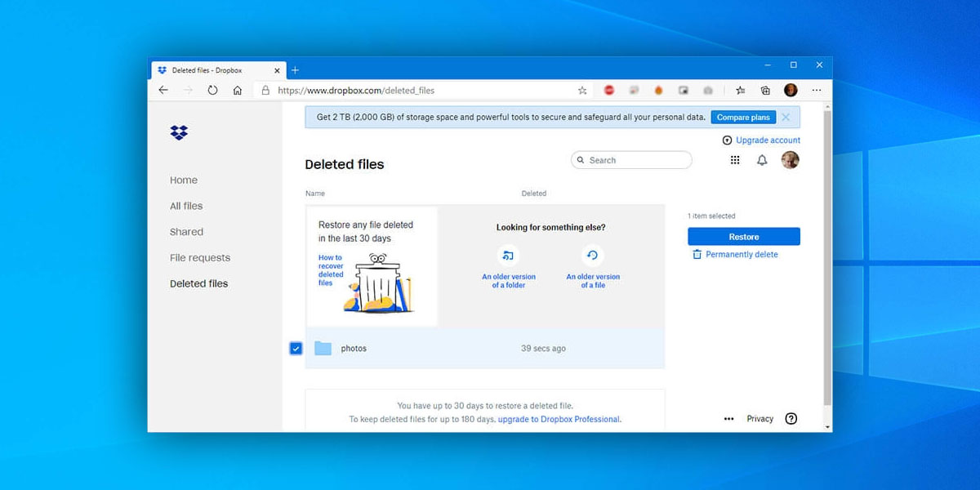The width and height of the screenshot is (980, 490).
Task: Open File requests in the sidebar
Action: [200, 258]
